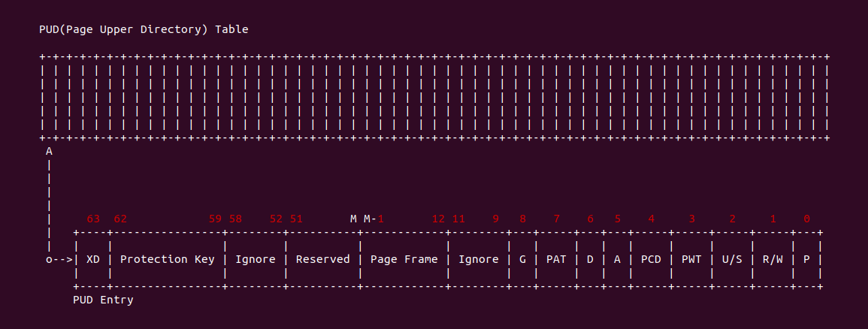Click the PUD(Page Upper Directory) Table title
Image resolution: width=868 pixels, height=329 pixels.
pyautogui.click(x=144, y=30)
